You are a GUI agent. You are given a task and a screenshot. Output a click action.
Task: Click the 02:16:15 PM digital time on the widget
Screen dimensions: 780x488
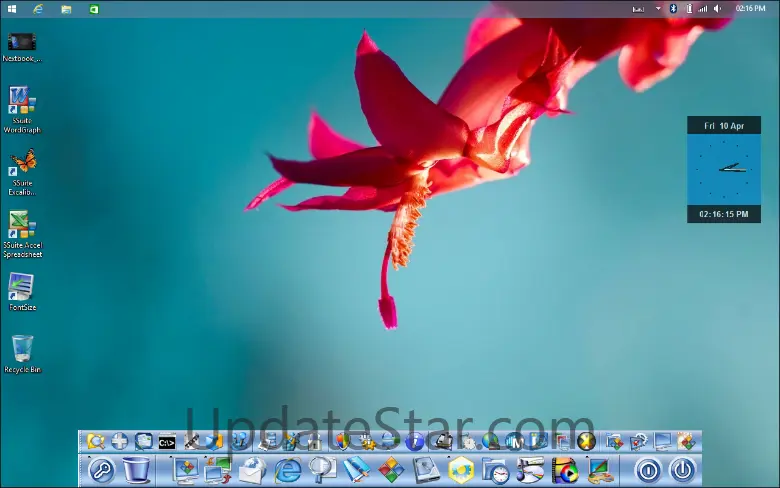coord(724,214)
